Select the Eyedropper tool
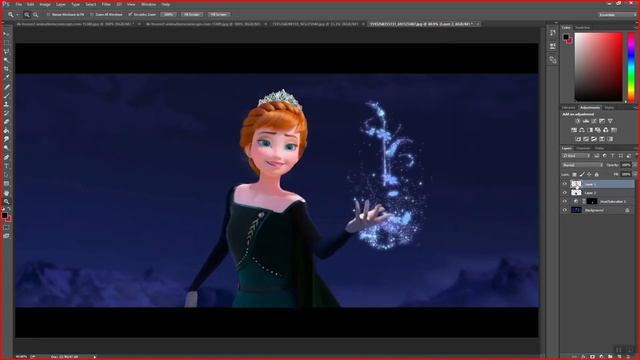This screenshot has width=640, height=360. tap(6, 78)
